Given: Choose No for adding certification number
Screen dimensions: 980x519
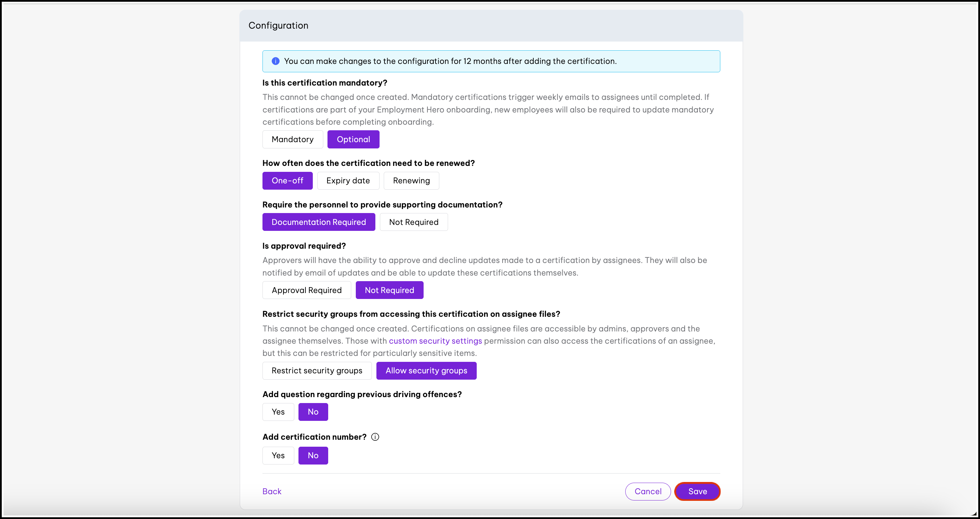Looking at the screenshot, I should (313, 455).
